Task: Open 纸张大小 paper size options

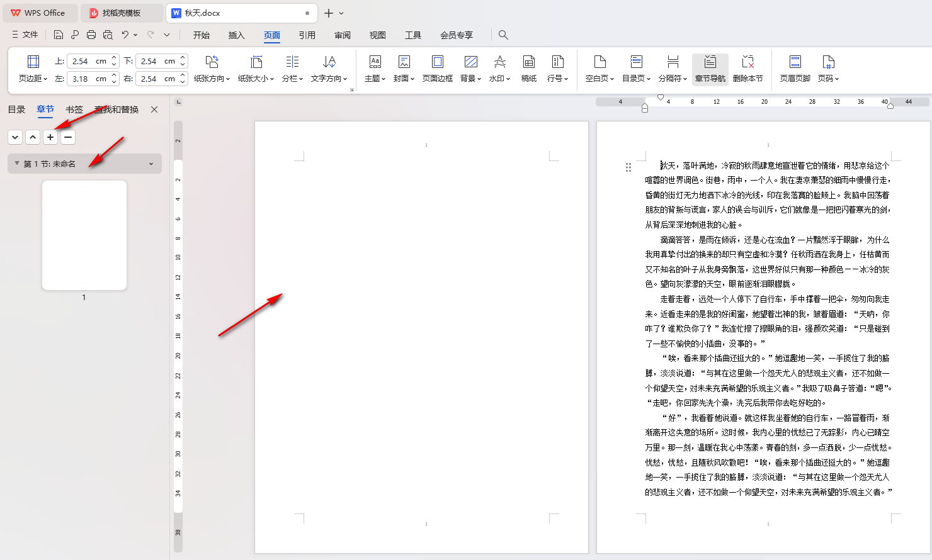Action: coord(256,69)
